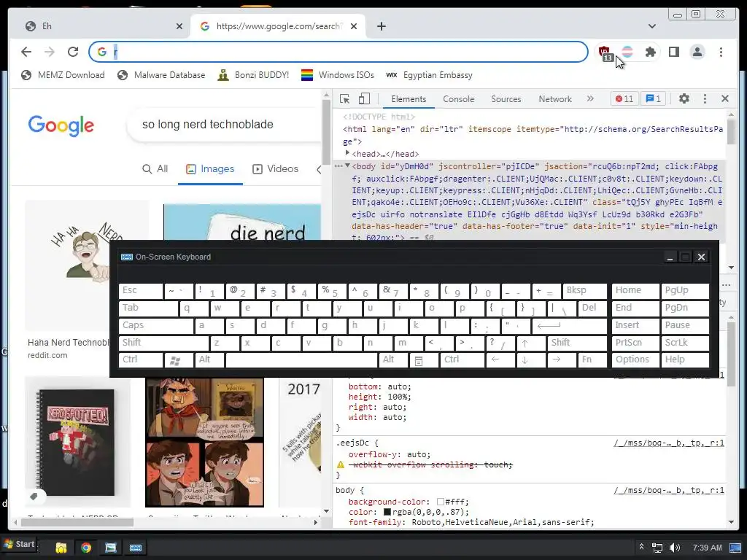
Task: Collapse the body element node
Action: 347,166
